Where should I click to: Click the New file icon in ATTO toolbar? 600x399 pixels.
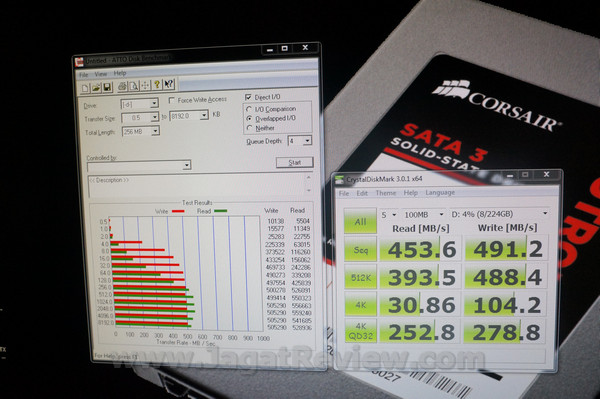click(x=85, y=88)
